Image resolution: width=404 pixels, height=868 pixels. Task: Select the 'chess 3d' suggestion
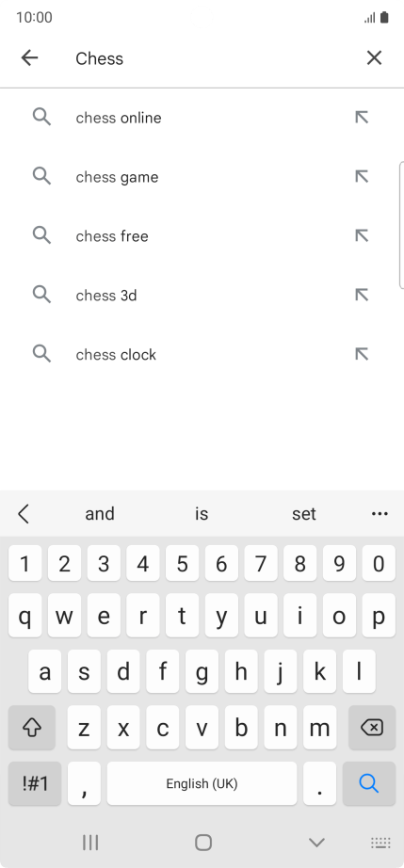tap(202, 295)
